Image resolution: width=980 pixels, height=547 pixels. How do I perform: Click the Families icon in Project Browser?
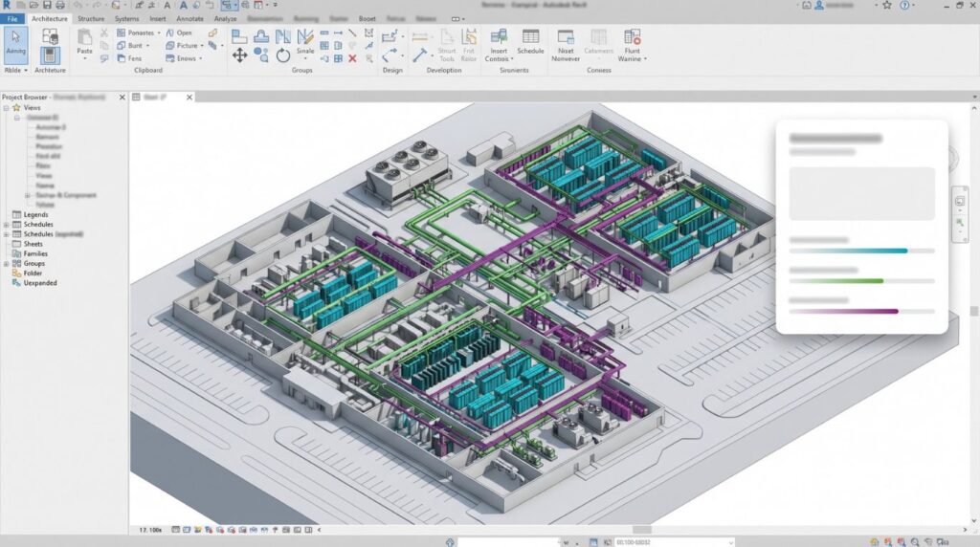point(17,253)
